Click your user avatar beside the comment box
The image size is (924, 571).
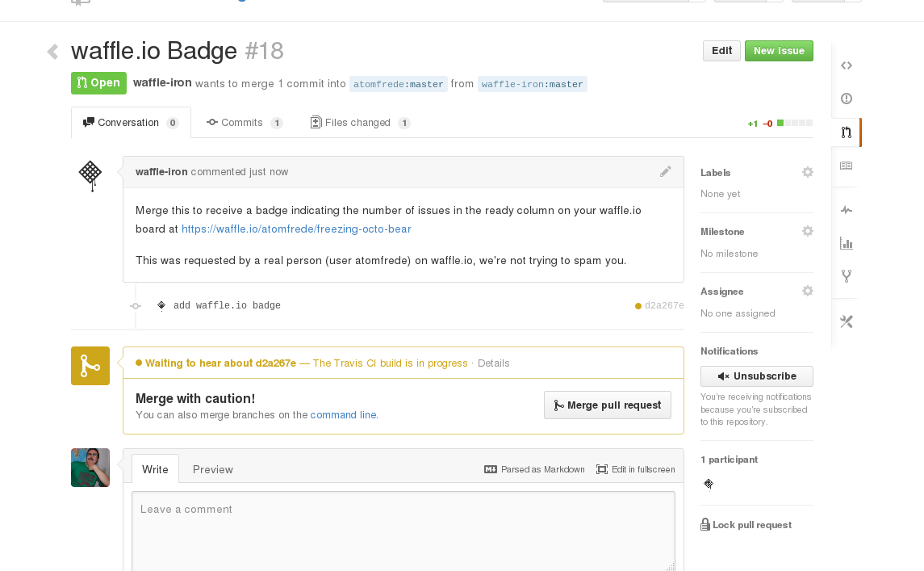90,468
